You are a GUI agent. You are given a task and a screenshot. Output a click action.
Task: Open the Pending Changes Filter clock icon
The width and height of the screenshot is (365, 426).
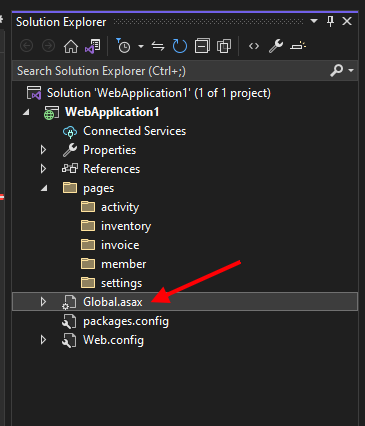pos(123,46)
